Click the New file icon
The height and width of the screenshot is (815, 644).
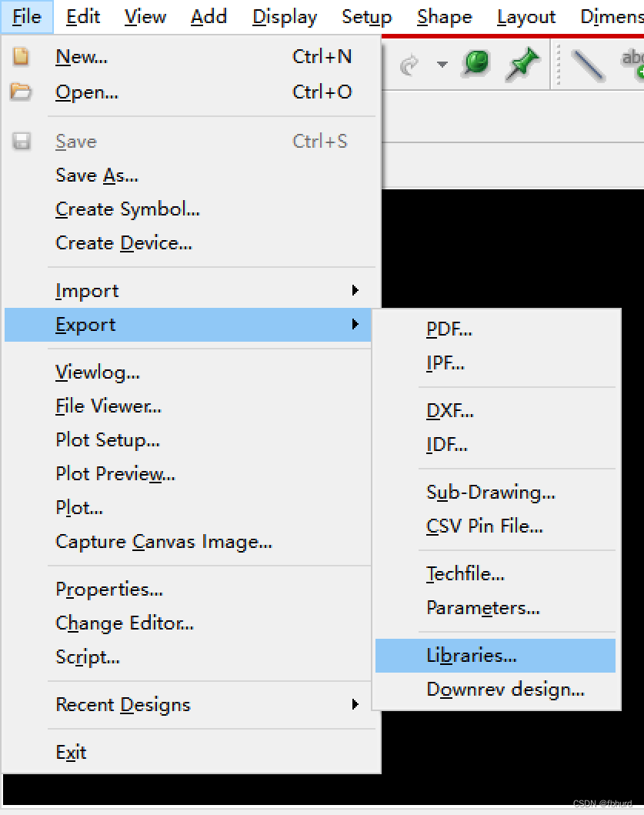click(21, 56)
